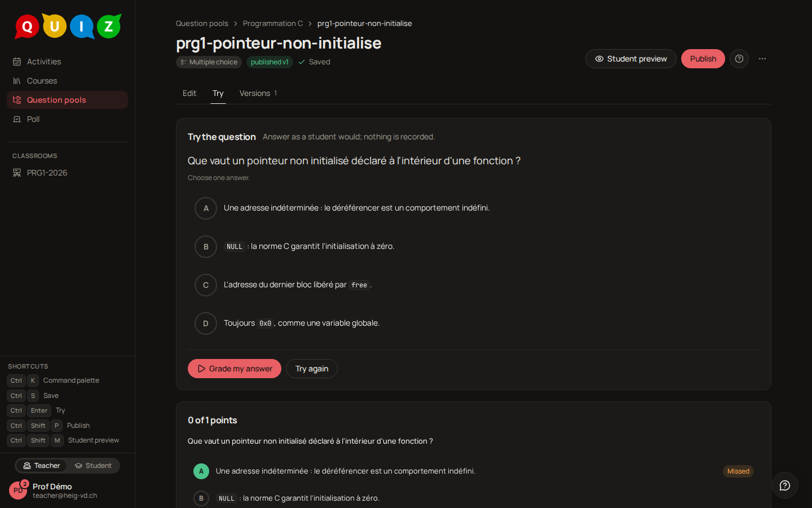Select answer option C radio

click(x=206, y=285)
